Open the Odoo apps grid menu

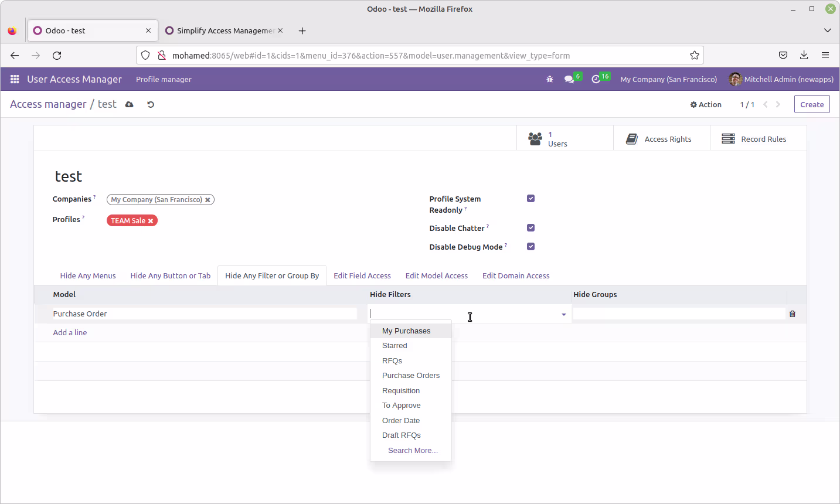click(15, 79)
